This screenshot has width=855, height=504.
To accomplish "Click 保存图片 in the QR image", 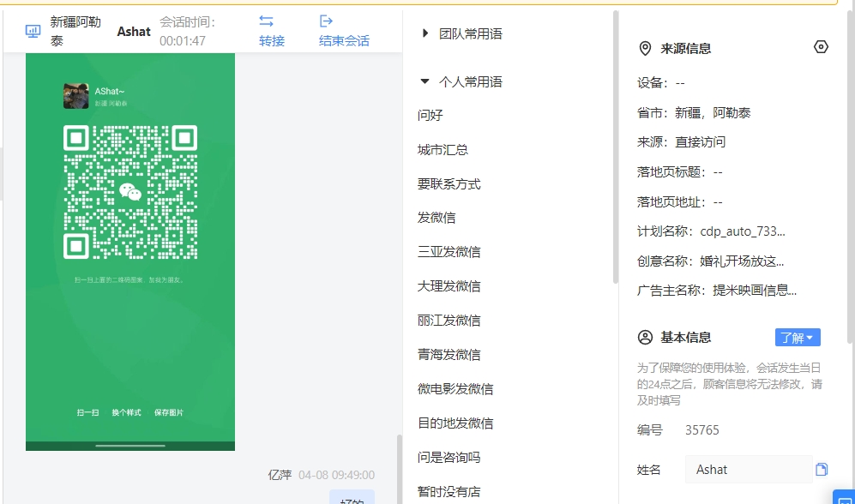I will pos(168,412).
